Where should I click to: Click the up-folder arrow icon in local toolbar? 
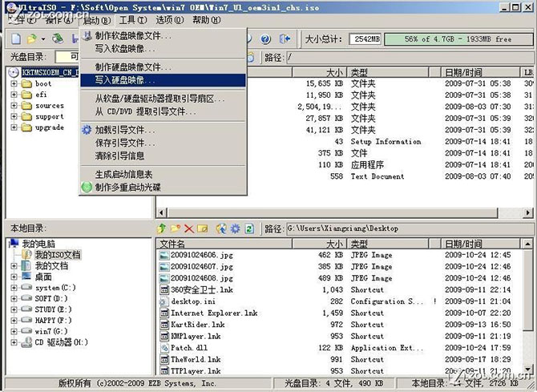pos(163,228)
